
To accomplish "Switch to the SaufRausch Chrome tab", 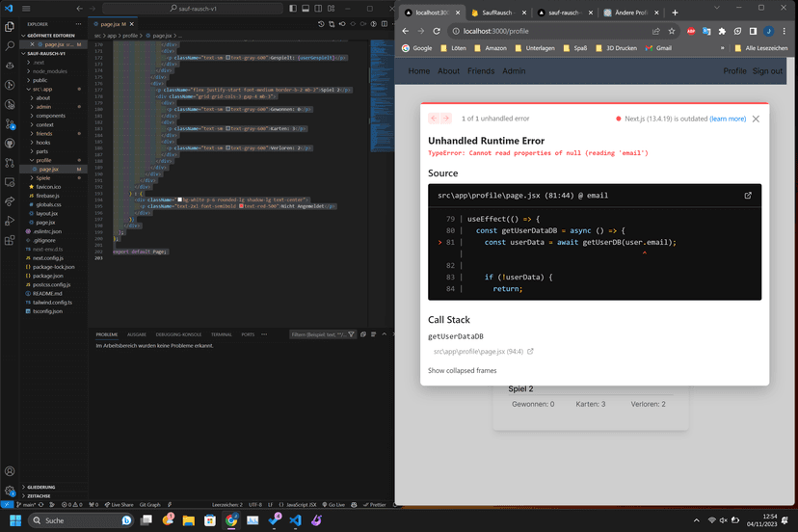I will (x=496, y=13).
